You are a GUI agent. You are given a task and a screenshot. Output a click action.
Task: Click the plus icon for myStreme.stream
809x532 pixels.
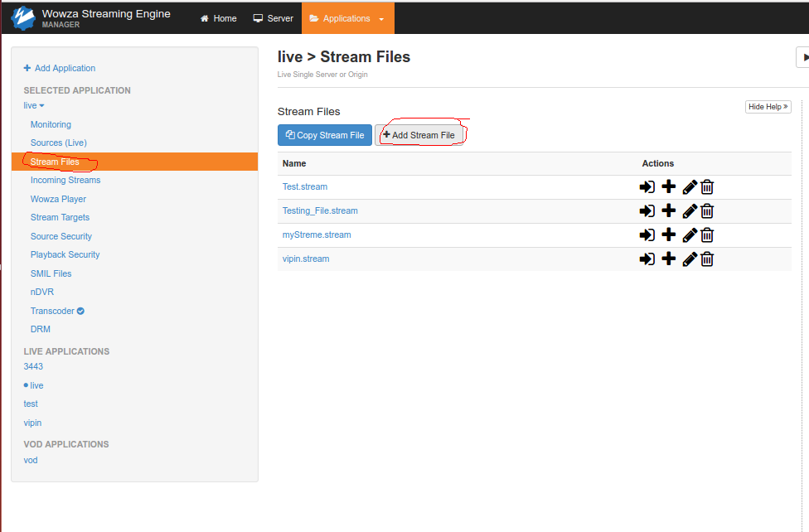[x=669, y=235]
